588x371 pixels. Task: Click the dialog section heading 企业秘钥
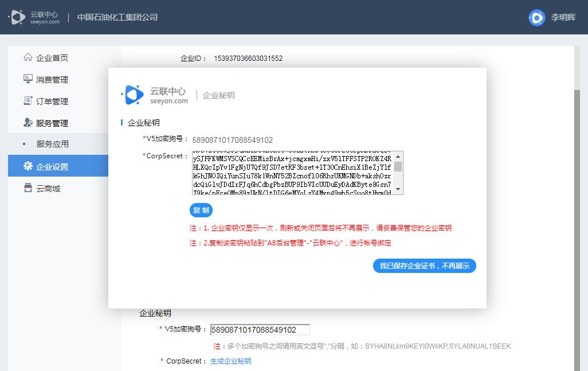tap(144, 123)
